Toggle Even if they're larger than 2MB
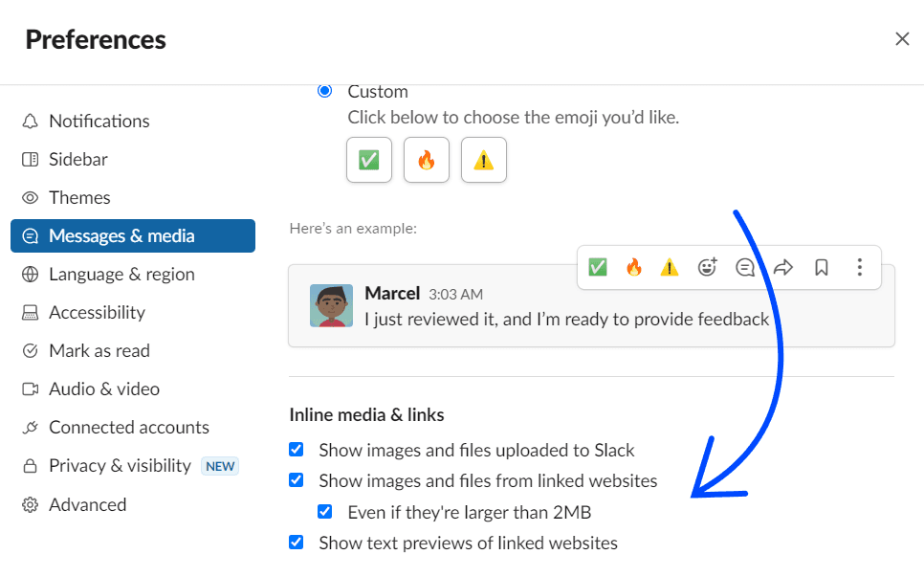 [x=325, y=512]
